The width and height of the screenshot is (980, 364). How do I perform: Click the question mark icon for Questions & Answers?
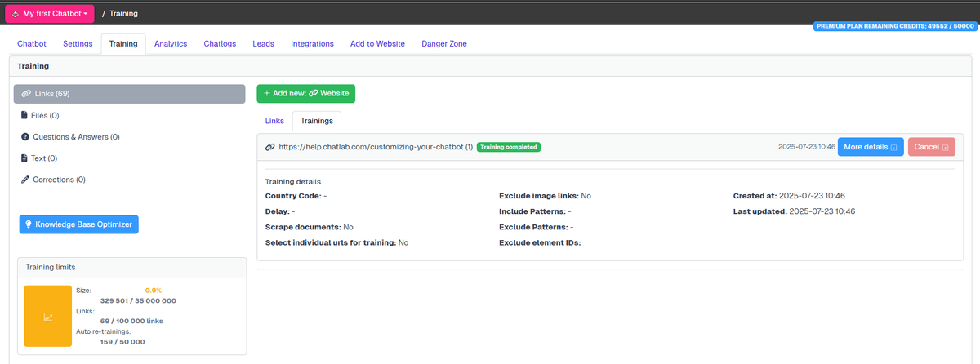click(24, 137)
